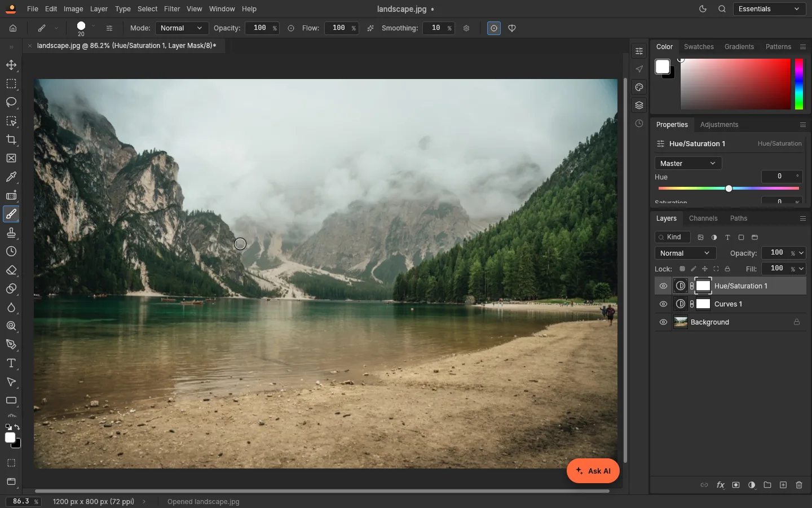Choose the Eyedropper tool
812x508 pixels.
click(x=11, y=177)
